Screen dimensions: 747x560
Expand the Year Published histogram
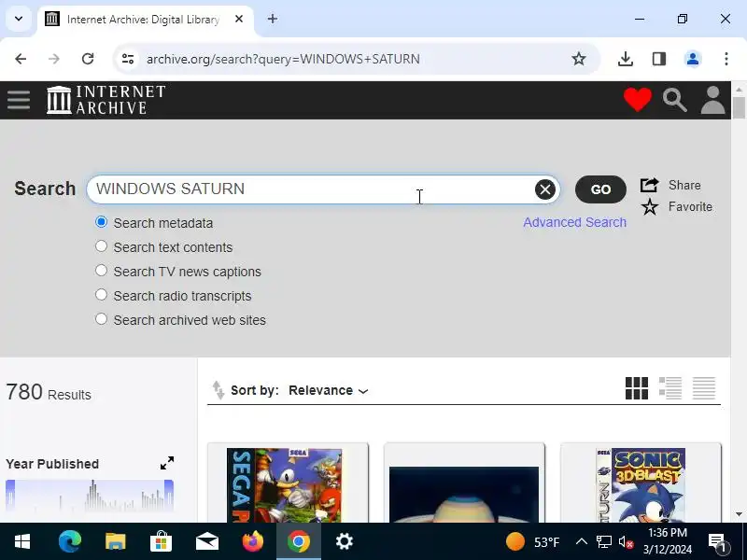point(167,463)
